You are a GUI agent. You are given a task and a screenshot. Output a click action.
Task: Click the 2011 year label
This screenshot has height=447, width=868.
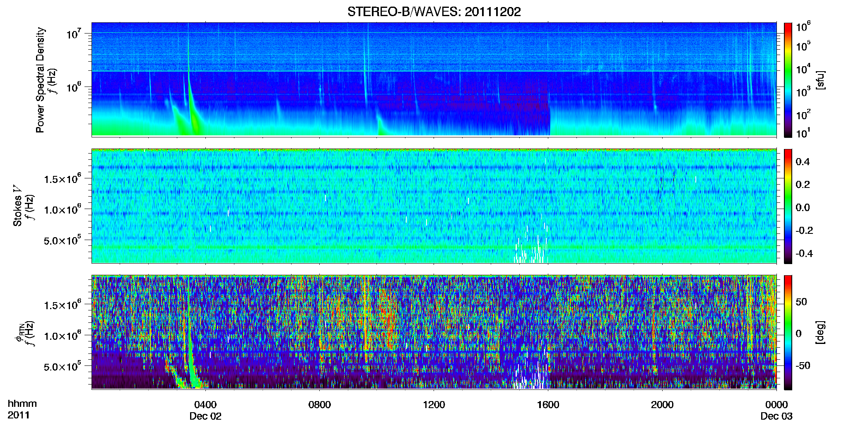tap(19, 416)
